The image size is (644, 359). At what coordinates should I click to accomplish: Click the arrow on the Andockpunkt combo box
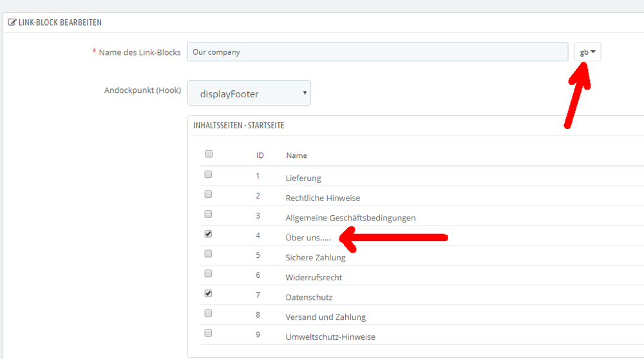(305, 93)
